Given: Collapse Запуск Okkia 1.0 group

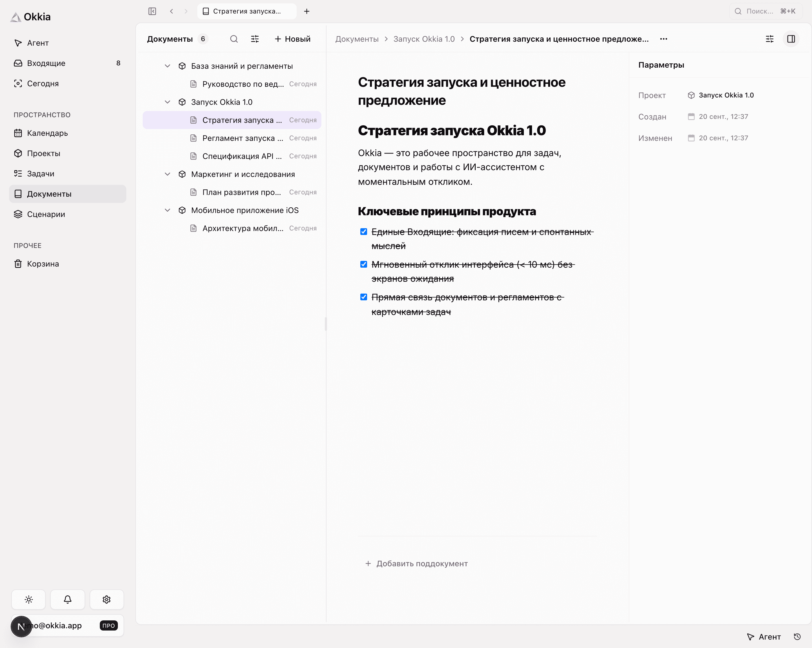Looking at the screenshot, I should click(x=167, y=102).
